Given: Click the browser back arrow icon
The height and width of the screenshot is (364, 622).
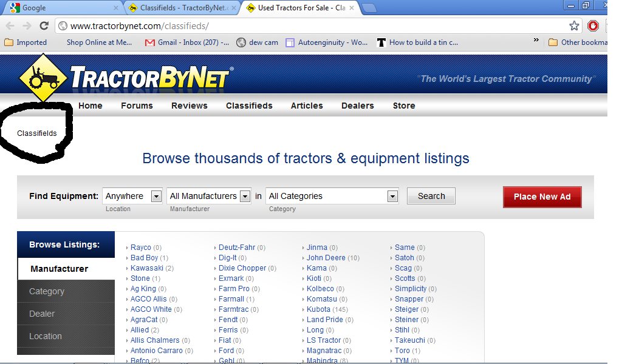Looking at the screenshot, I should click(10, 26).
